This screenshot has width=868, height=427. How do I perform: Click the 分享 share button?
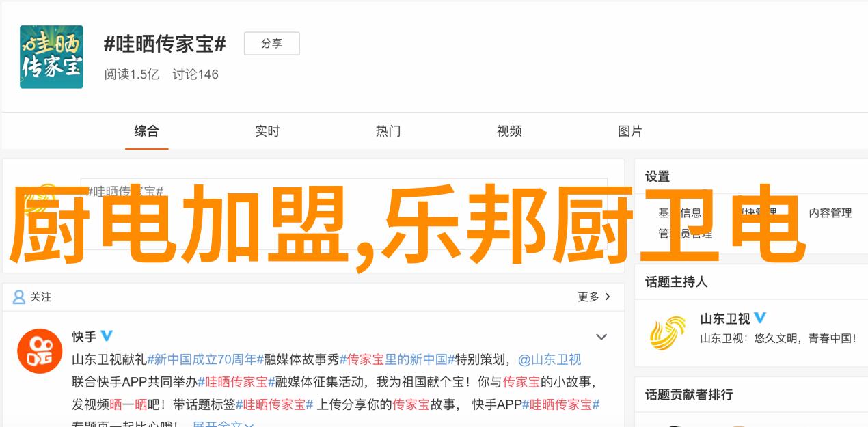click(271, 44)
